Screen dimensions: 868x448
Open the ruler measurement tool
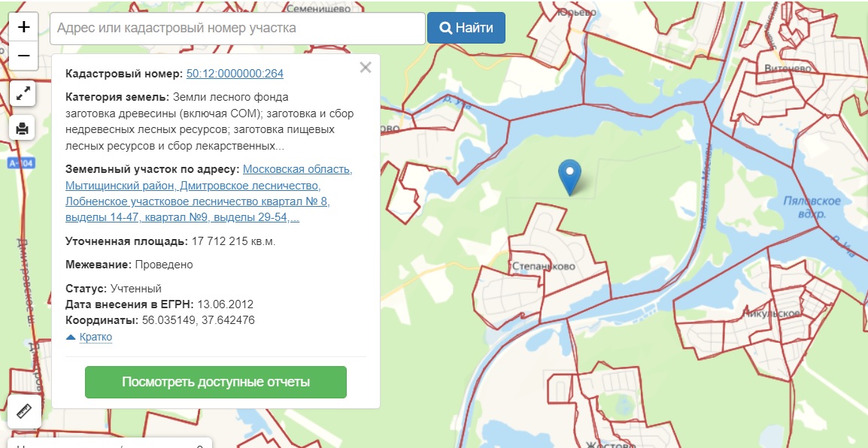(24, 411)
